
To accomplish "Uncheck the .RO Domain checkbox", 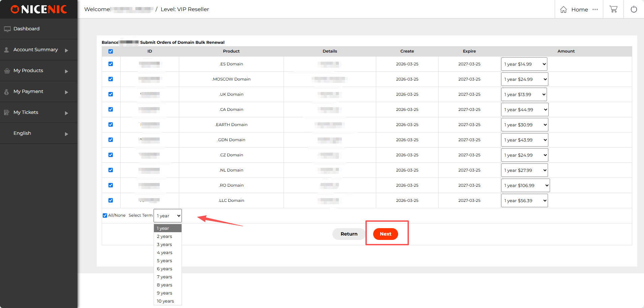I will click(110, 185).
